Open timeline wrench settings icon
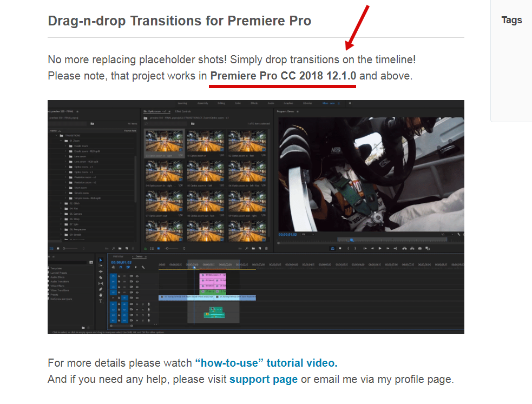Viewport: 532px width, 404px height. [x=143, y=267]
